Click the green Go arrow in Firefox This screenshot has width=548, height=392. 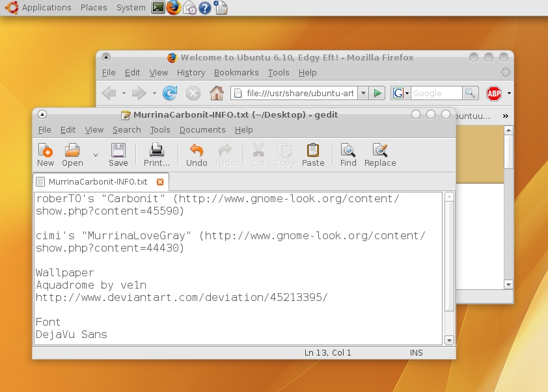click(x=377, y=93)
